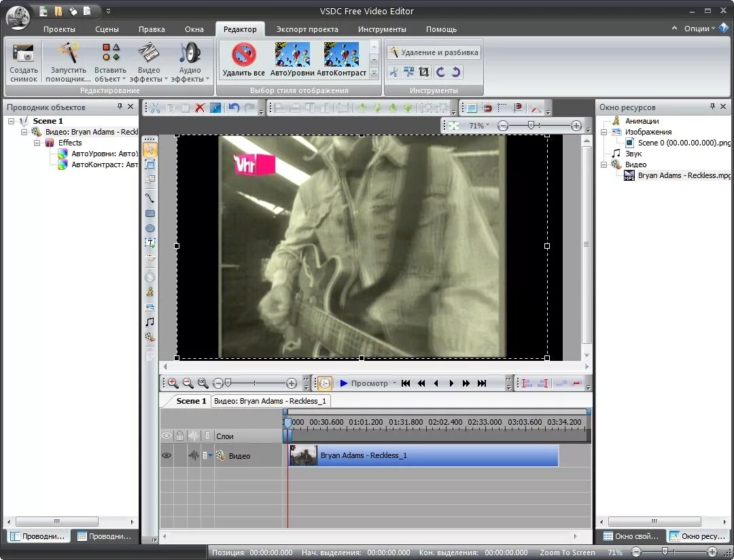
Task: Open the Аудио эффекты dropdown
Action: coord(190,62)
